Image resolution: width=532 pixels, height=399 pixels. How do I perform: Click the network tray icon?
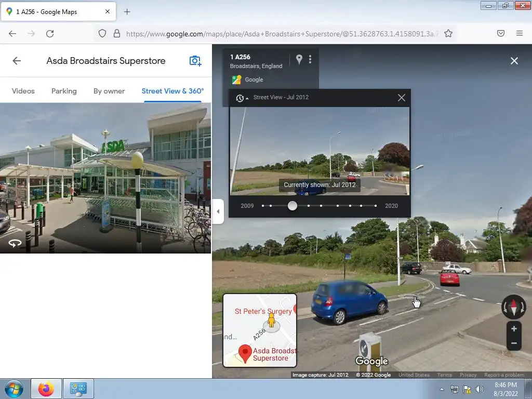(x=454, y=389)
